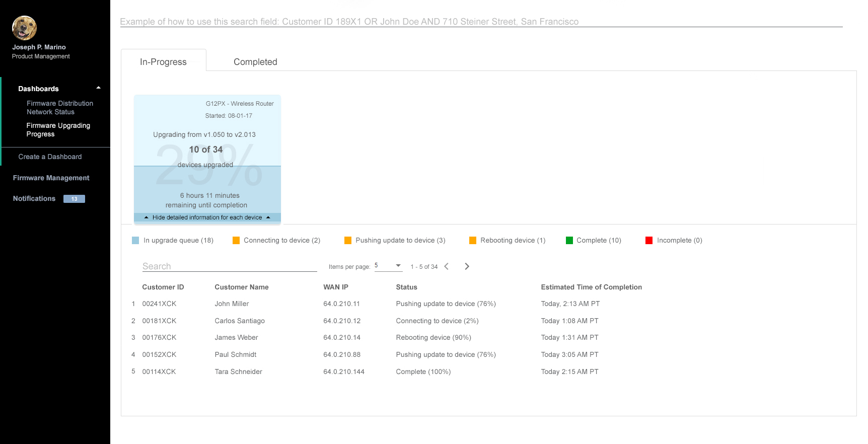Viewport: 868px width, 444px height.
Task: Go to previous page of device results
Action: tap(446, 266)
